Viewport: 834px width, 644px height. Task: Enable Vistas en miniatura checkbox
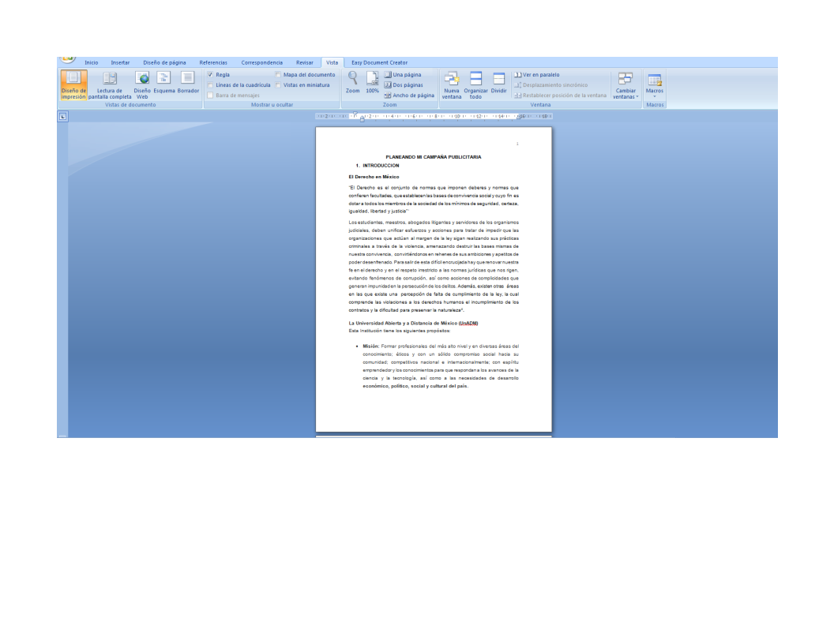point(279,85)
